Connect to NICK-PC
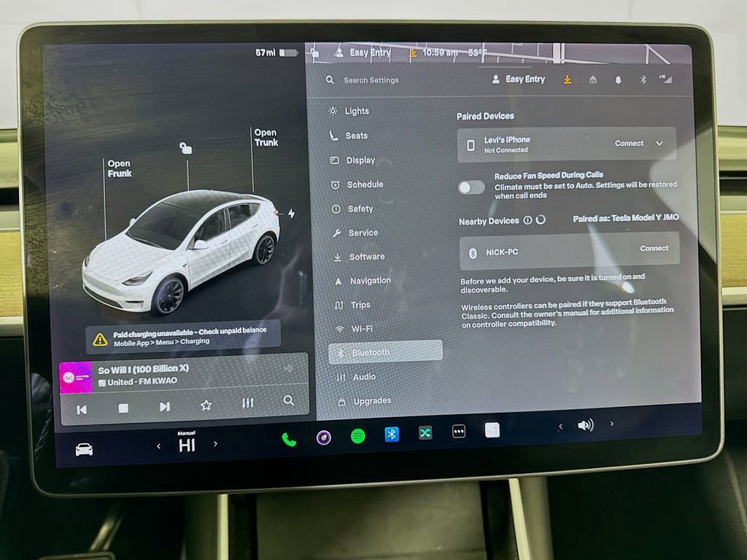 point(653,248)
